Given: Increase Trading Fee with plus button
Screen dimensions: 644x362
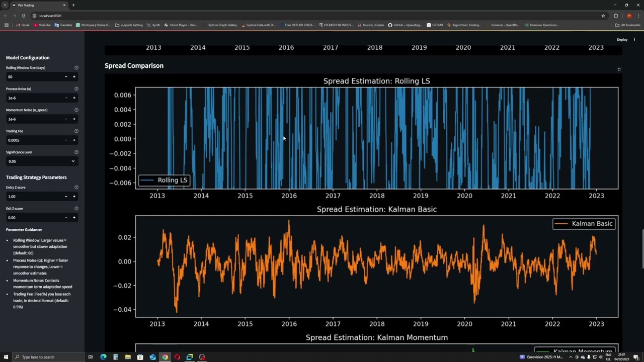Looking at the screenshot, I should click(x=74, y=140).
